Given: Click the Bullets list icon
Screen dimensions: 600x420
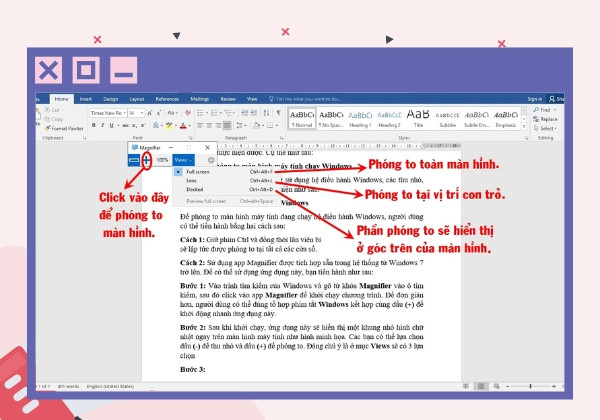Looking at the screenshot, I should [200, 113].
